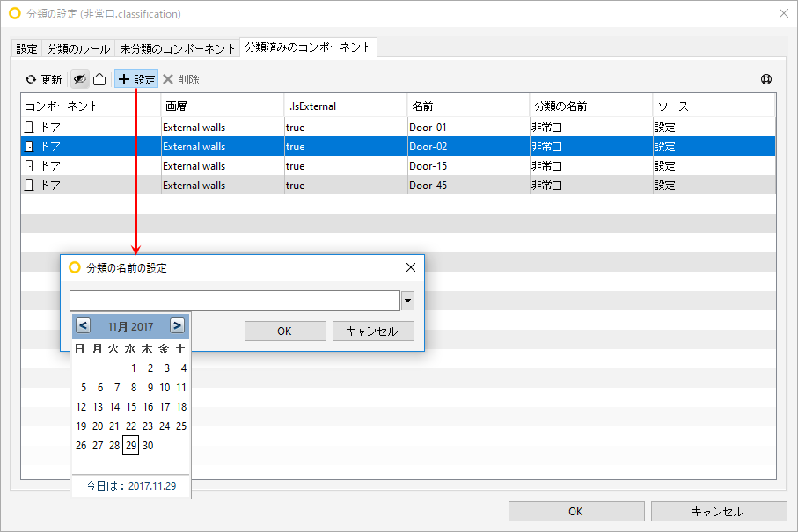
Task: Click the classification name input field
Action: 235,301
